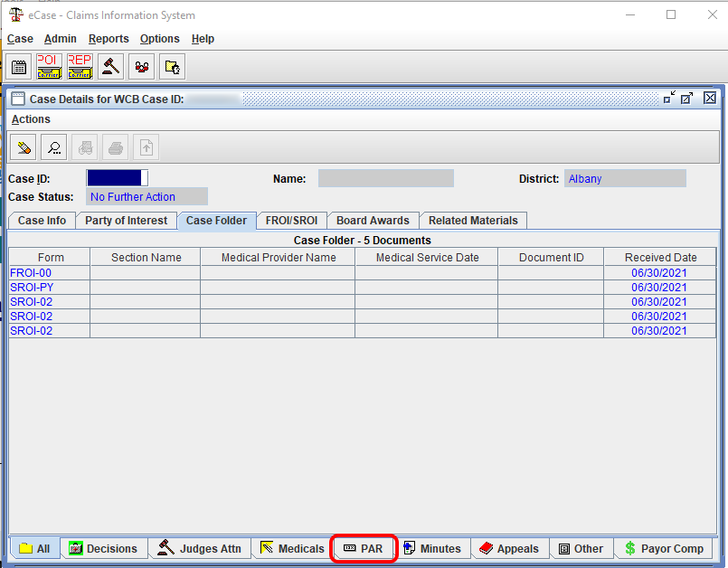The height and width of the screenshot is (568, 728).
Task: Click the calendar icon in the main toolbar
Action: (19, 66)
